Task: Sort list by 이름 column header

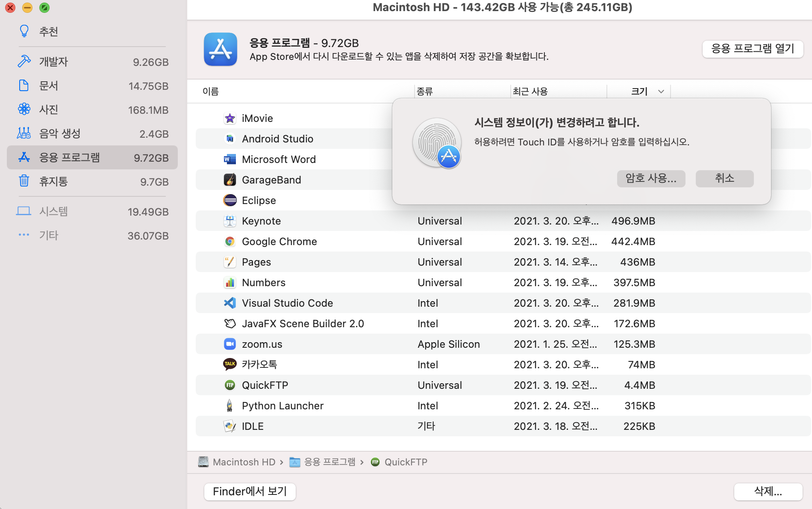Action: pyautogui.click(x=211, y=92)
